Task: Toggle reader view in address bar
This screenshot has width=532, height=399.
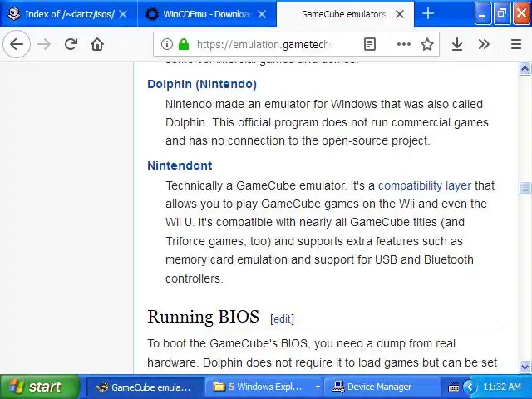Action: 369,44
